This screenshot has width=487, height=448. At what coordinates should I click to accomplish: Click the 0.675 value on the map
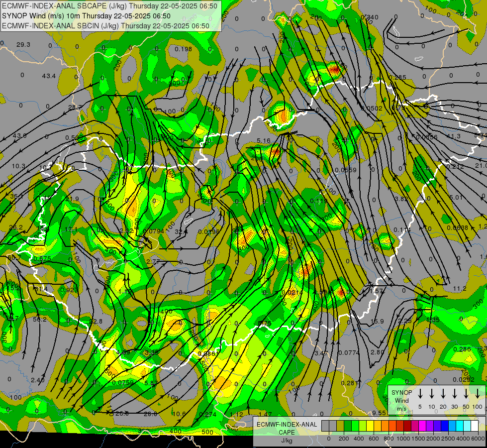click(x=42, y=259)
